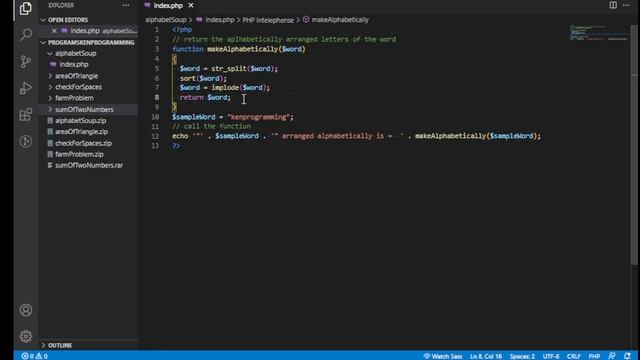
Task: Click alphabetSoup in the breadcrumb
Action: 165,20
